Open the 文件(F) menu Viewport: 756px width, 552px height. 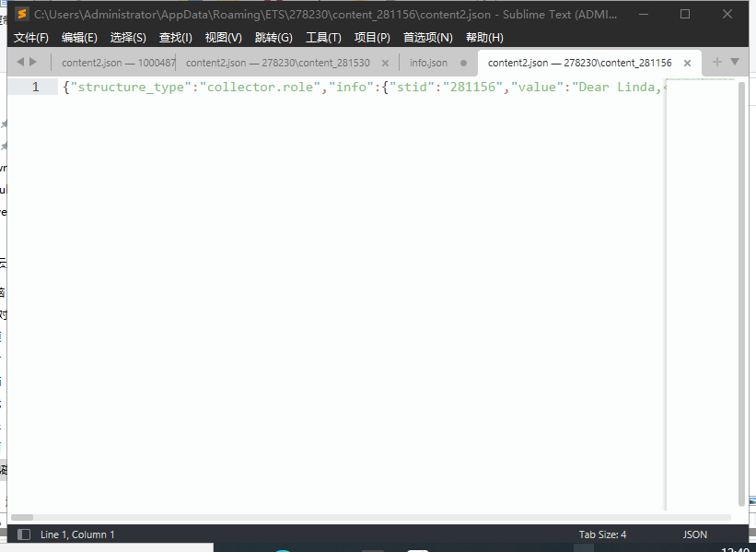pos(31,38)
